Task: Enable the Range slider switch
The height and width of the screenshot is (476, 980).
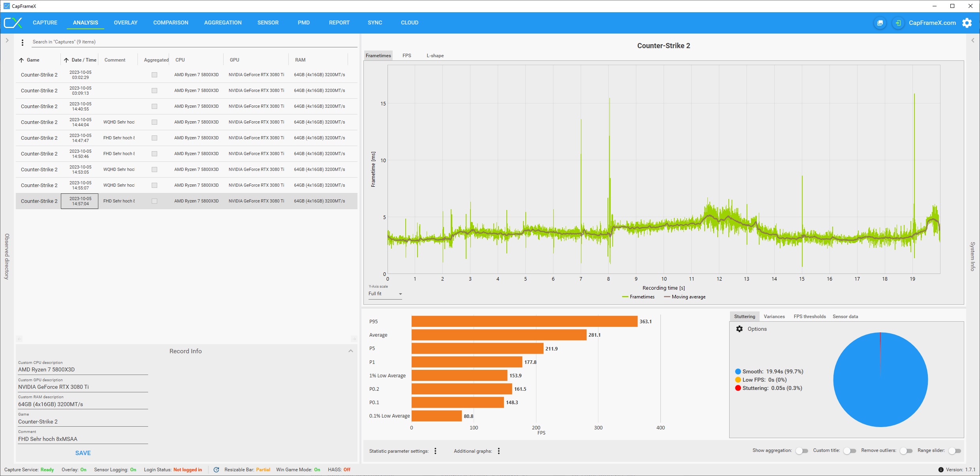Action: point(954,451)
